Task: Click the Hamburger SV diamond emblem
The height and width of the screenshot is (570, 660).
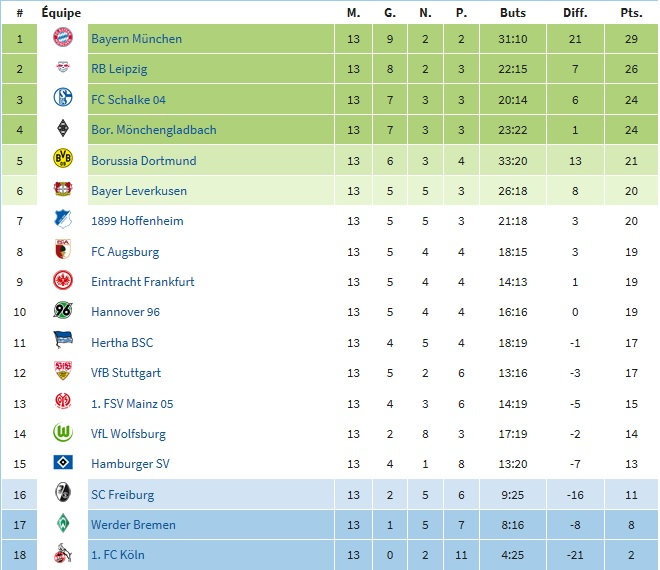Action: (63, 464)
